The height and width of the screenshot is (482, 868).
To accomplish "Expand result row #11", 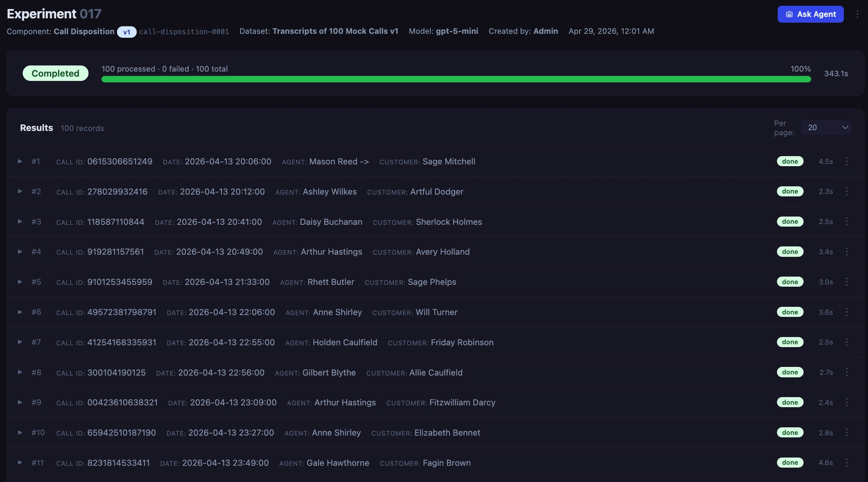I will tap(20, 463).
